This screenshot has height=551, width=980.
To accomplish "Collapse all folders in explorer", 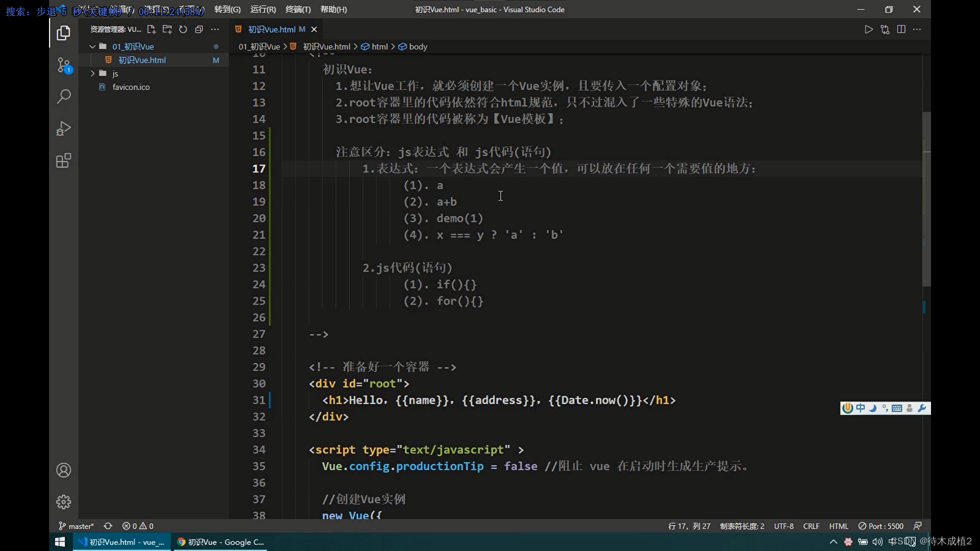I will pyautogui.click(x=199, y=30).
